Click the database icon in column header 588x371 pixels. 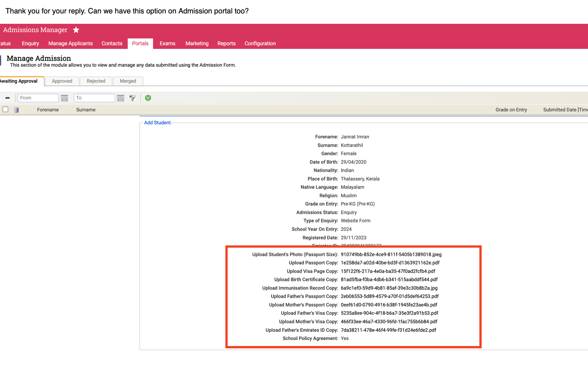(x=16, y=110)
